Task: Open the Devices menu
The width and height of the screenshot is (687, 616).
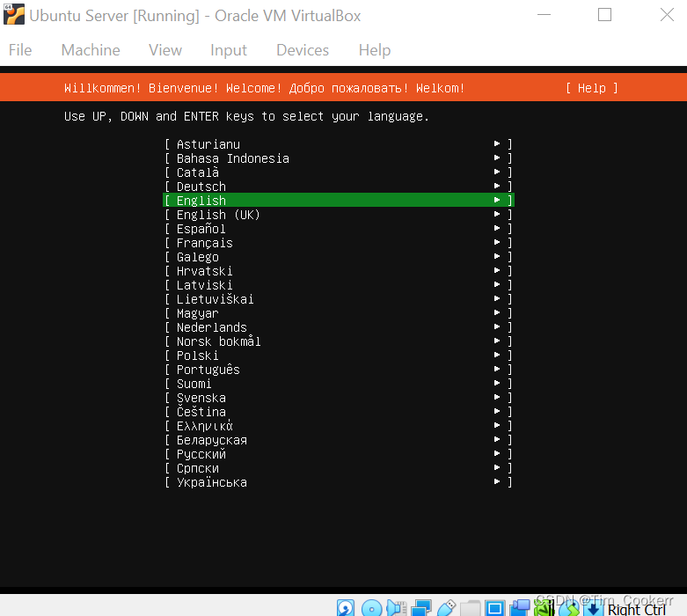Action: [x=303, y=50]
